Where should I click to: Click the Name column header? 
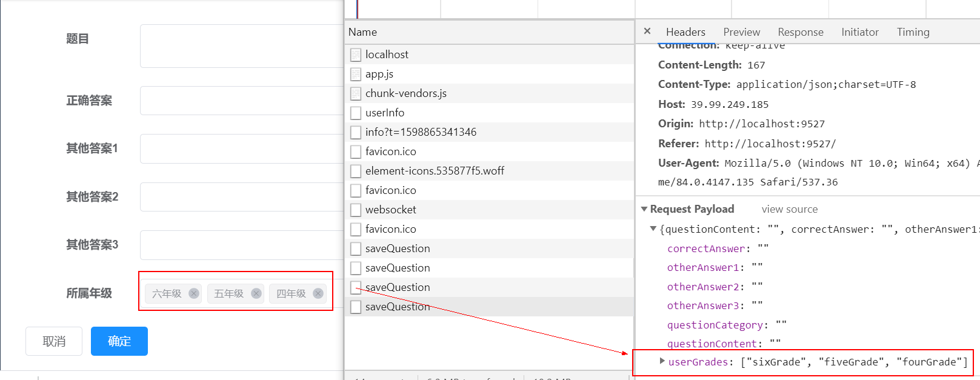tap(489, 32)
